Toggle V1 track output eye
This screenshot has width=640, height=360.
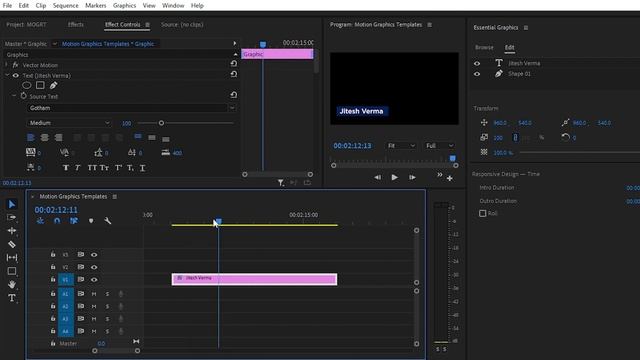(94, 280)
